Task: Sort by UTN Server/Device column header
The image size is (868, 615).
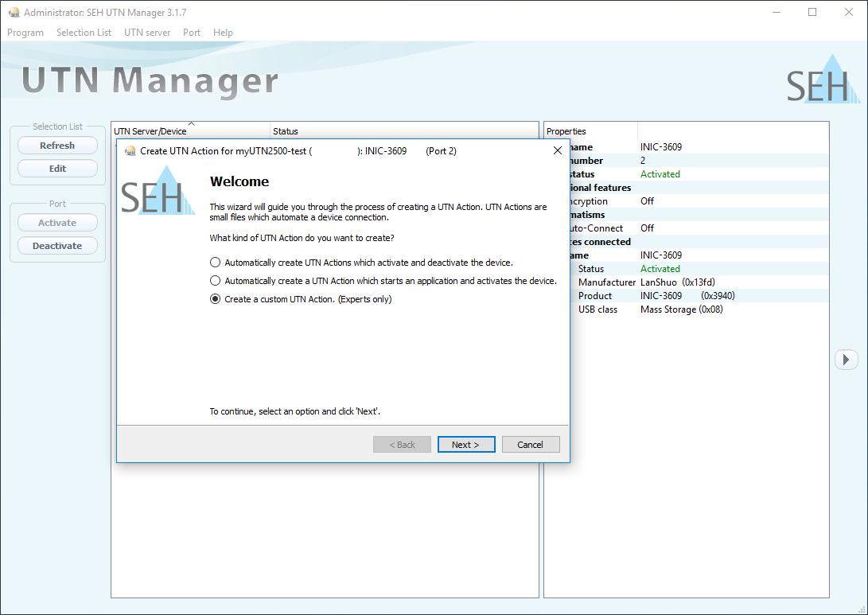Action: tap(190, 131)
